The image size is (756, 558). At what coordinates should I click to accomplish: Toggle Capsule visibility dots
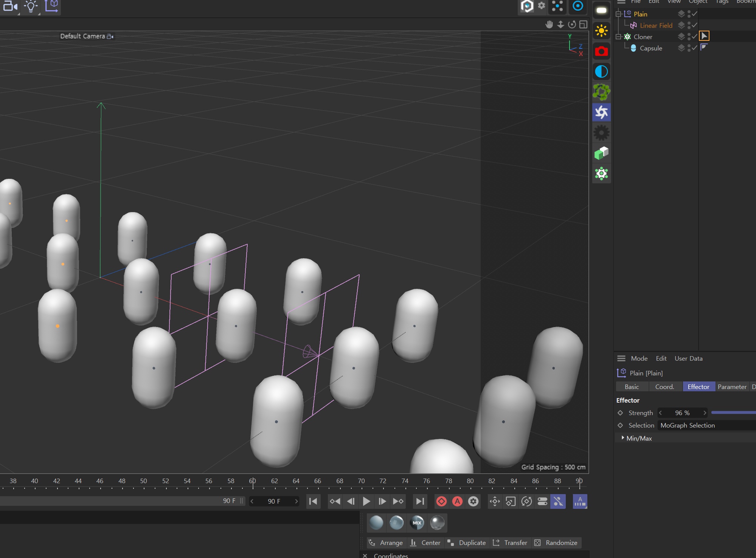(689, 48)
